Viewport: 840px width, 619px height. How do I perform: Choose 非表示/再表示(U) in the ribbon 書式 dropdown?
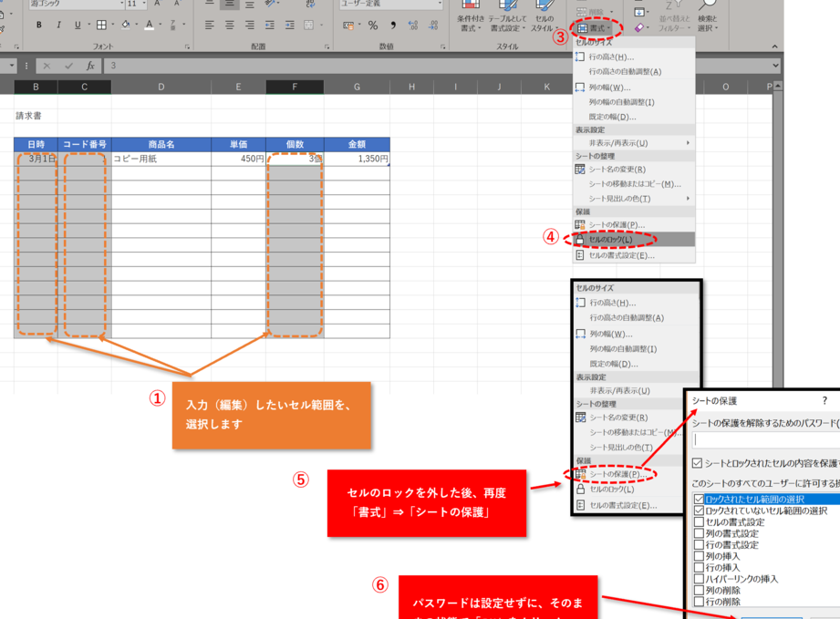[x=634, y=143]
